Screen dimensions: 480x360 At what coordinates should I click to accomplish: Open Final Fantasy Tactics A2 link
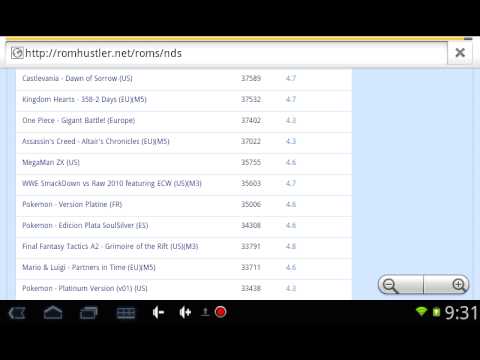(110, 246)
